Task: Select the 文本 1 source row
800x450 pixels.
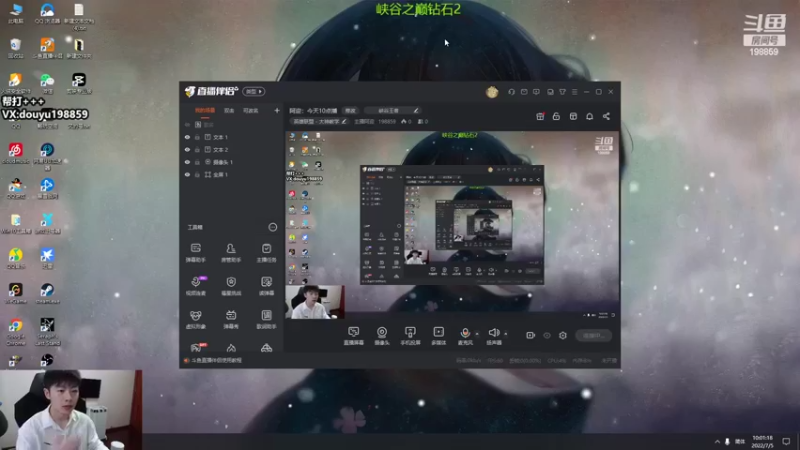Action: (x=232, y=137)
